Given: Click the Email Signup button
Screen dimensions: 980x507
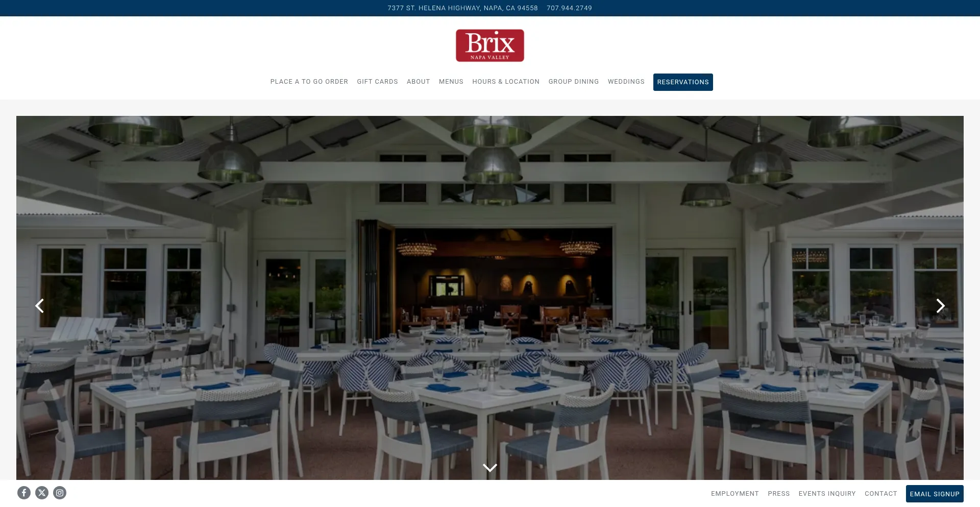Looking at the screenshot, I should click(935, 494).
